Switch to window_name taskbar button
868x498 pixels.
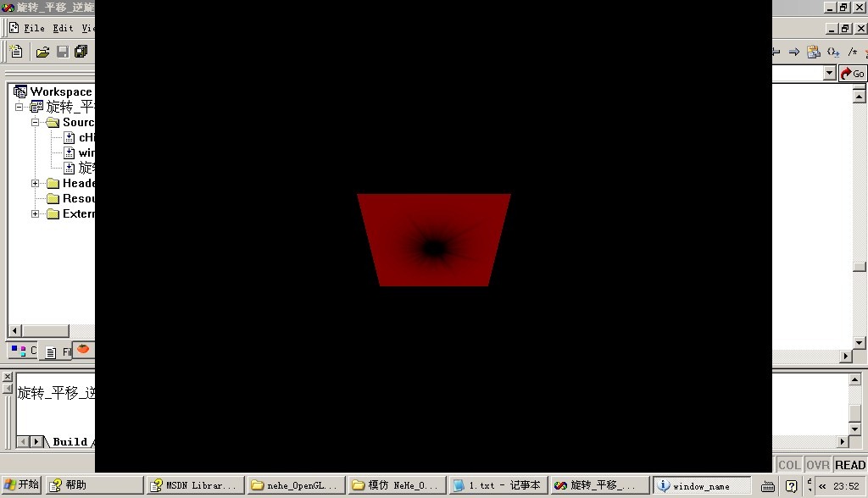coord(701,486)
